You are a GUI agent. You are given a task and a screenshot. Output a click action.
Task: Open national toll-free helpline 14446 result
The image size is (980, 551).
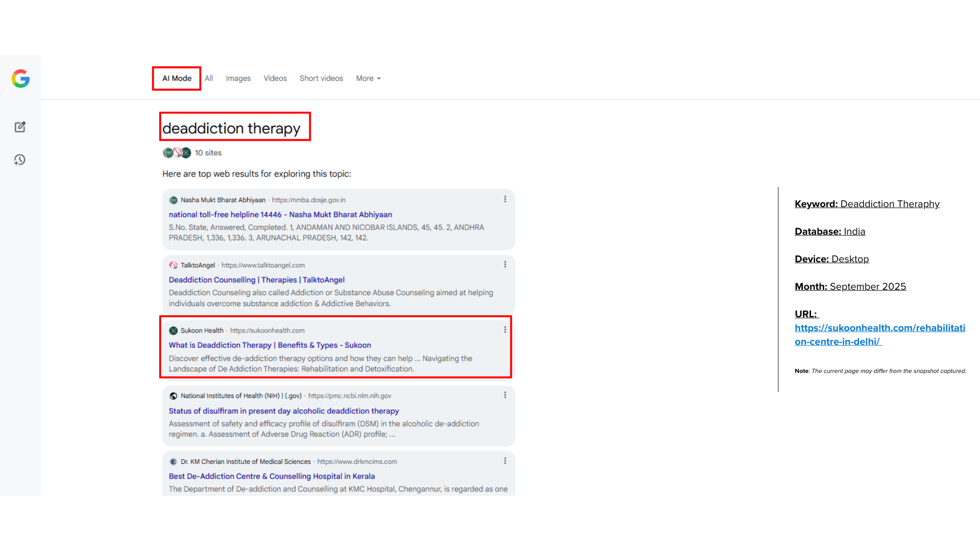click(x=280, y=215)
